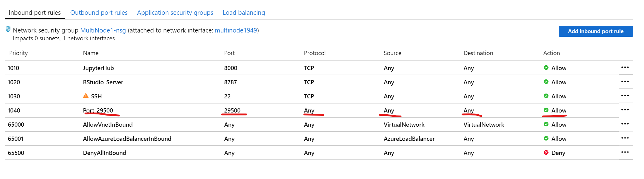The width and height of the screenshot is (644, 179).
Task: Follow the multinode1949 network interface link
Action: (236, 30)
